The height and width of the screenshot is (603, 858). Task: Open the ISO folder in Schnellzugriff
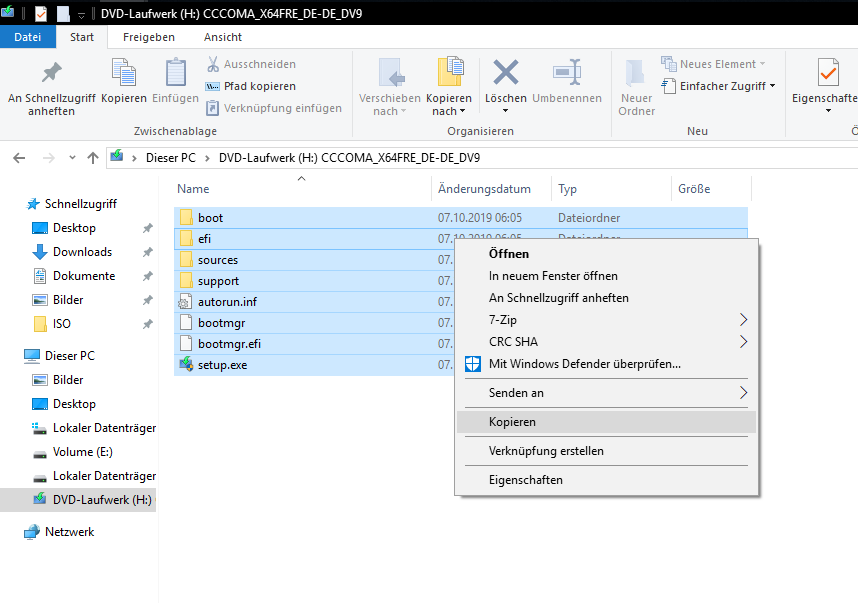point(61,324)
